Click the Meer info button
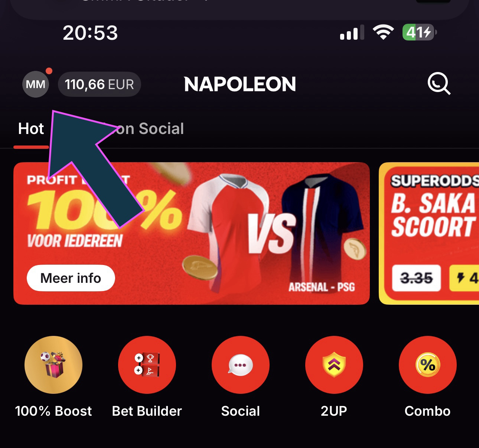 coord(71,278)
